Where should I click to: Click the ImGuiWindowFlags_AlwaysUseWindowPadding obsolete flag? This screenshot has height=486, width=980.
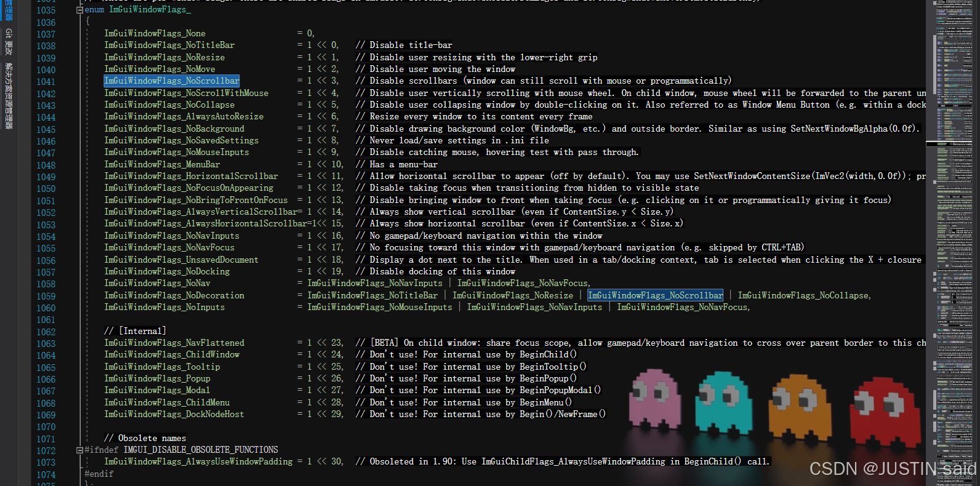198,461
